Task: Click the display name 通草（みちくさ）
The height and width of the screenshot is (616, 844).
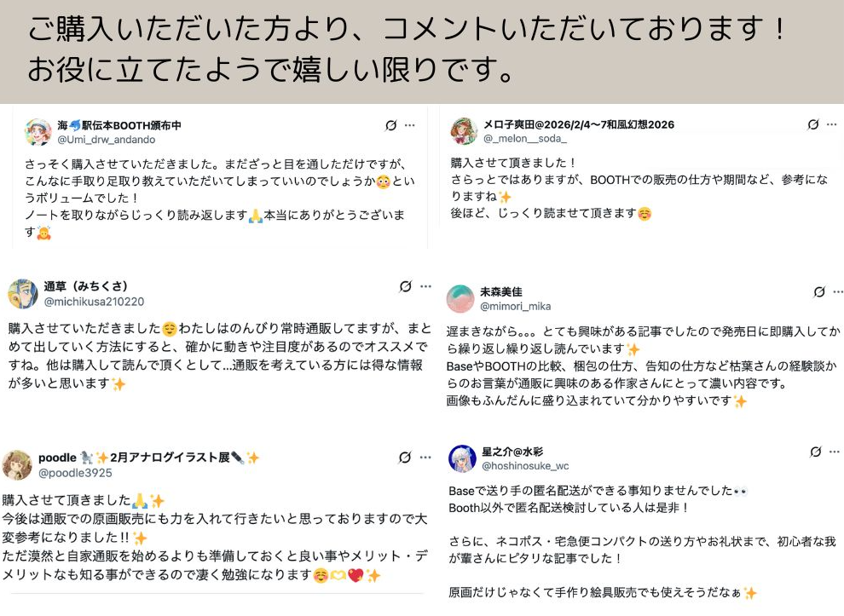Action: 86,286
